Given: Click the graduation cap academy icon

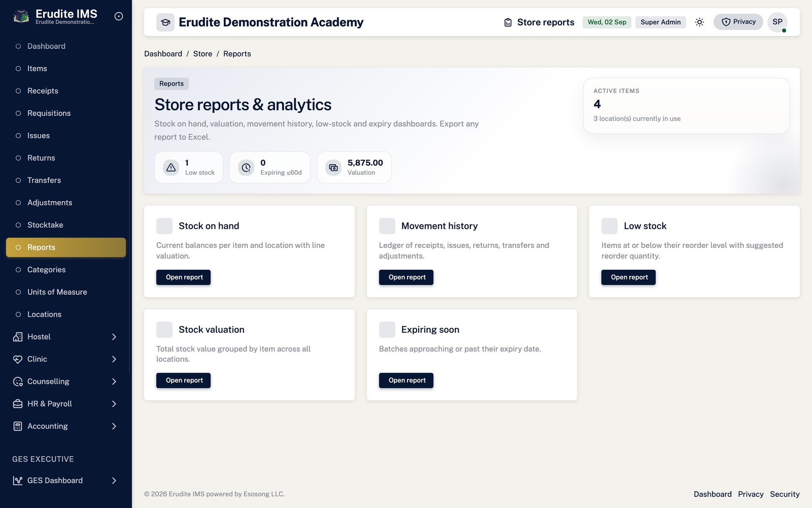Looking at the screenshot, I should click(165, 22).
